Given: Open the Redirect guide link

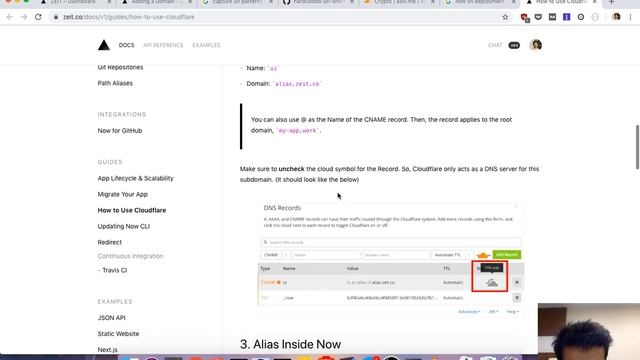Looking at the screenshot, I should pyautogui.click(x=109, y=242).
